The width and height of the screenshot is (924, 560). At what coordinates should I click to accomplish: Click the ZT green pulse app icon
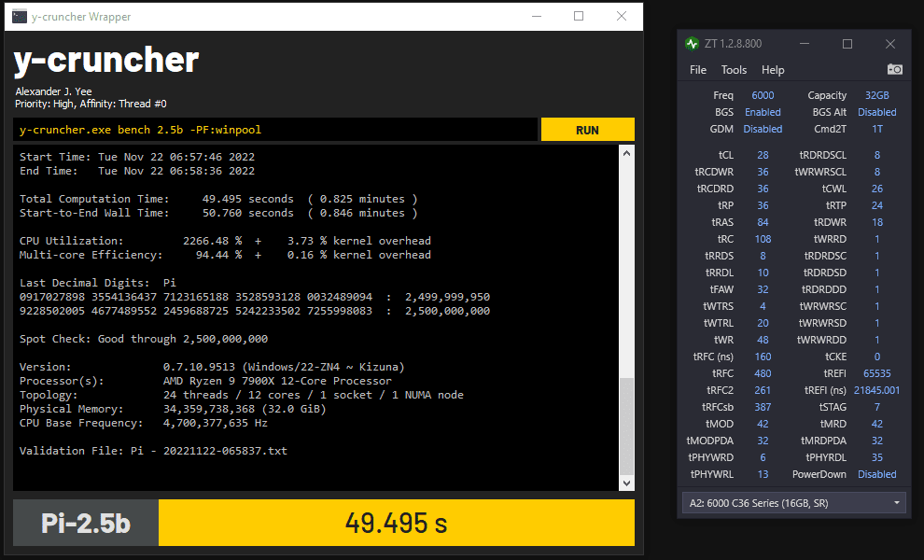coord(692,44)
